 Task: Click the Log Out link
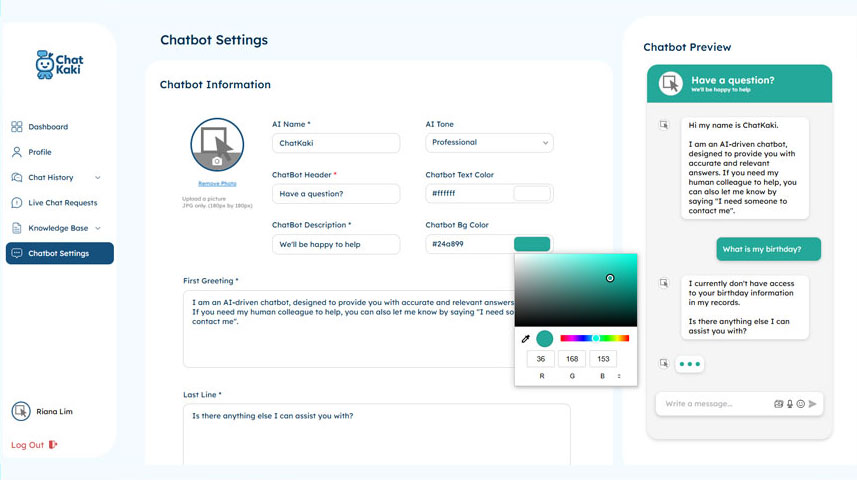[27, 445]
